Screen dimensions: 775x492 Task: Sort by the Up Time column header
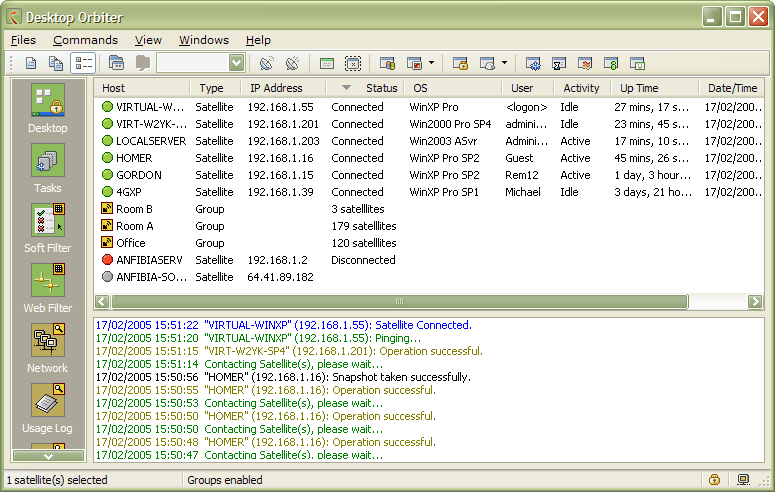click(655, 88)
